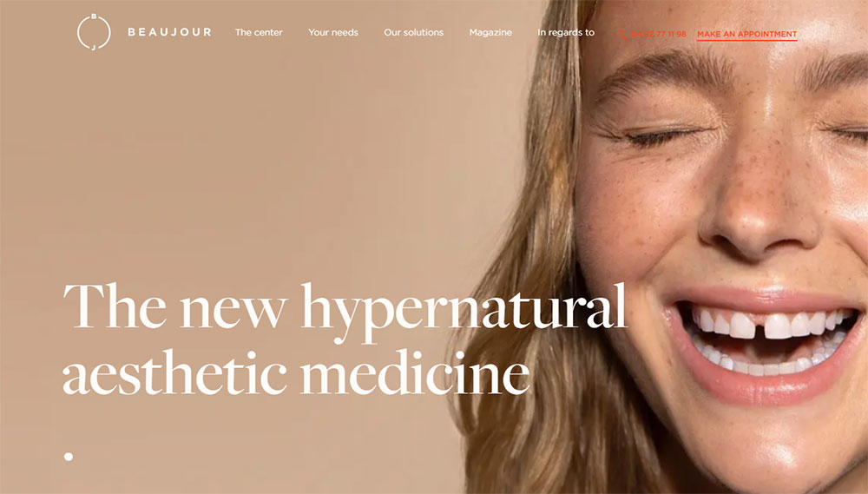The image size is (868, 494).
Task: Select the white slide indicator dot
Action: [68, 457]
